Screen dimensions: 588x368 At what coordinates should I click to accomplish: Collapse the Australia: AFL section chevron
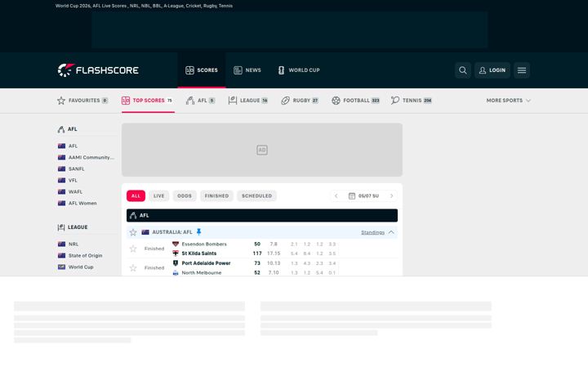point(391,232)
